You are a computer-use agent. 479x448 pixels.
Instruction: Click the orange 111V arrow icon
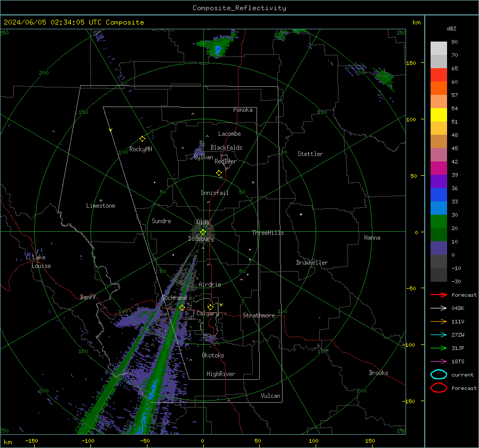point(439,321)
